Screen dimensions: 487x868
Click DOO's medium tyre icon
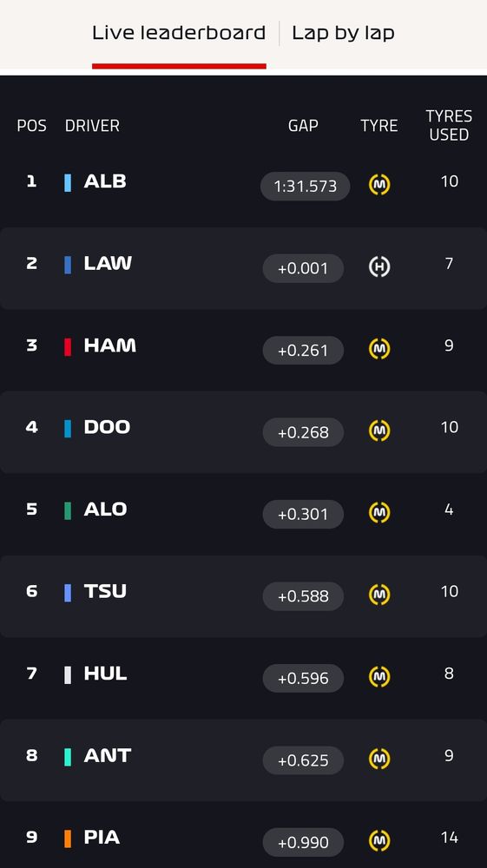point(379,431)
